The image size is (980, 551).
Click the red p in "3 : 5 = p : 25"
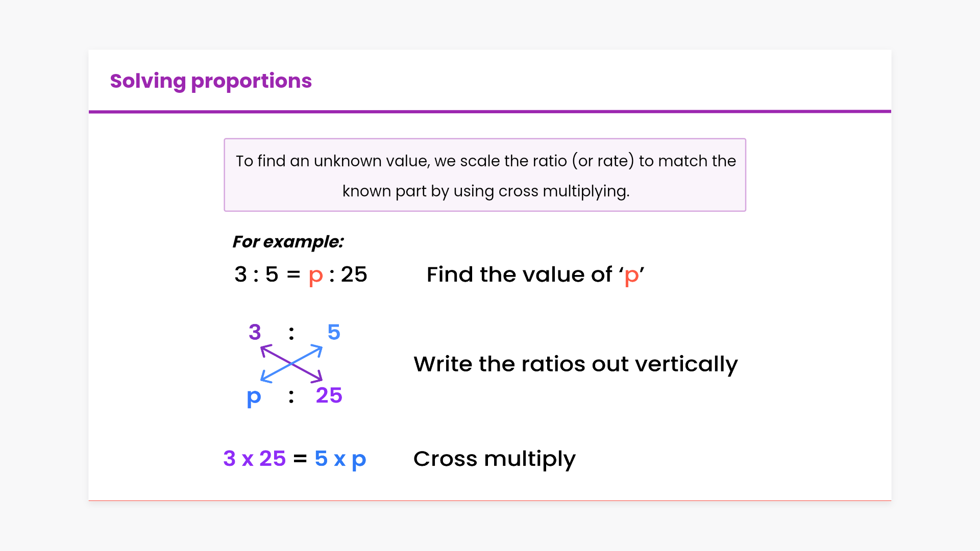coord(315,275)
